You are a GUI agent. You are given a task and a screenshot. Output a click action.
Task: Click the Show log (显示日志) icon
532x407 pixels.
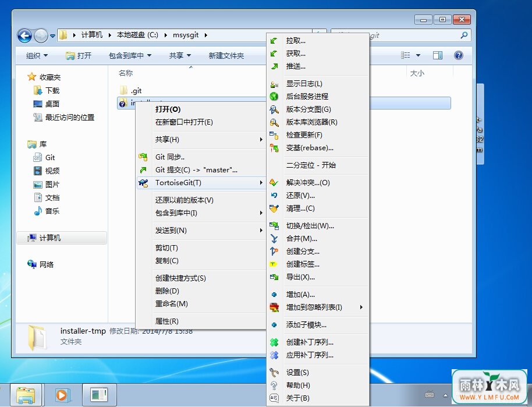(274, 84)
